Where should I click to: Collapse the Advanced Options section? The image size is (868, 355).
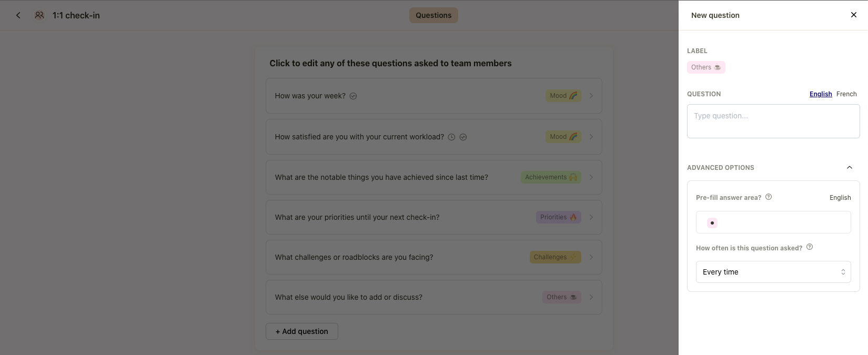point(850,167)
